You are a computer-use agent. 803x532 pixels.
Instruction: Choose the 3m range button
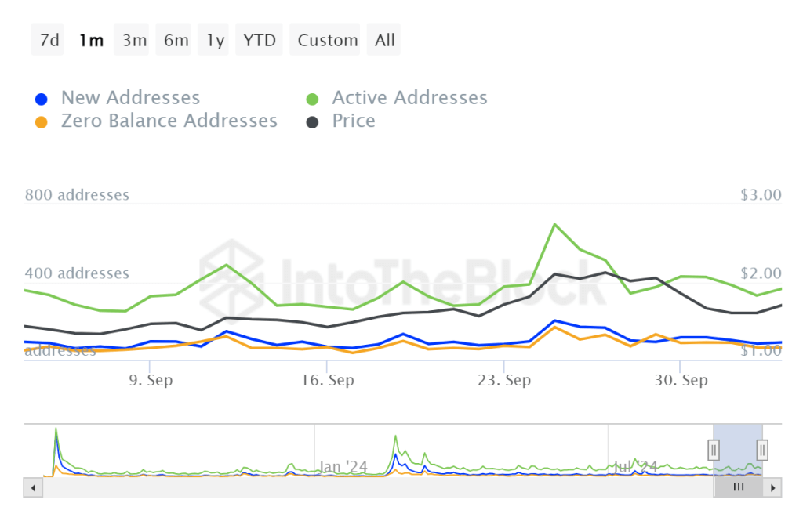click(x=134, y=40)
